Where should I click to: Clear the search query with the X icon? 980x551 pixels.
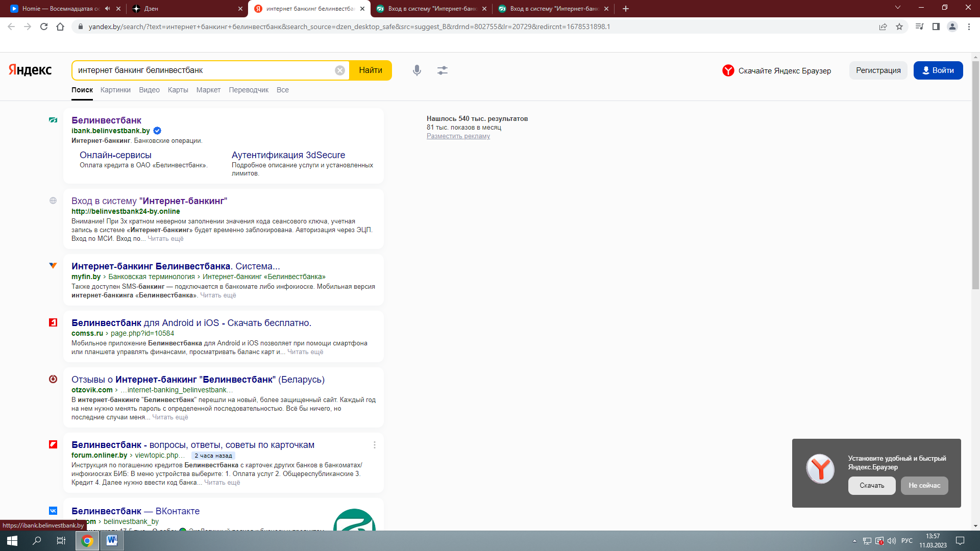340,70
